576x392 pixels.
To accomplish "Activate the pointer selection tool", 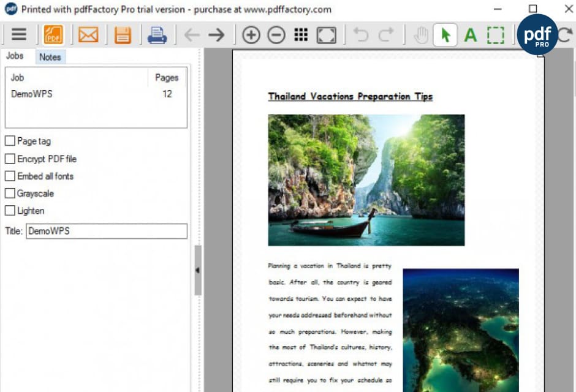I will click(x=445, y=35).
